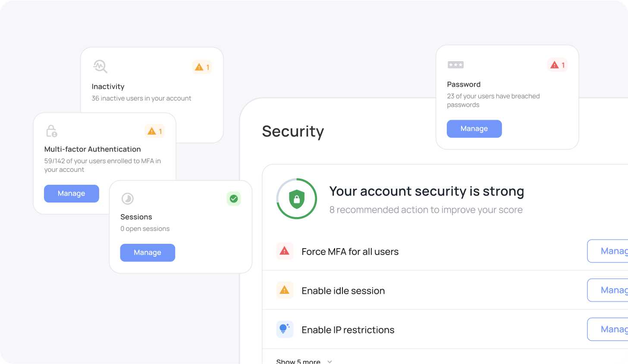The height and width of the screenshot is (364, 628).
Task: Open Manage for Force MFA for all users
Action: [x=608, y=251]
